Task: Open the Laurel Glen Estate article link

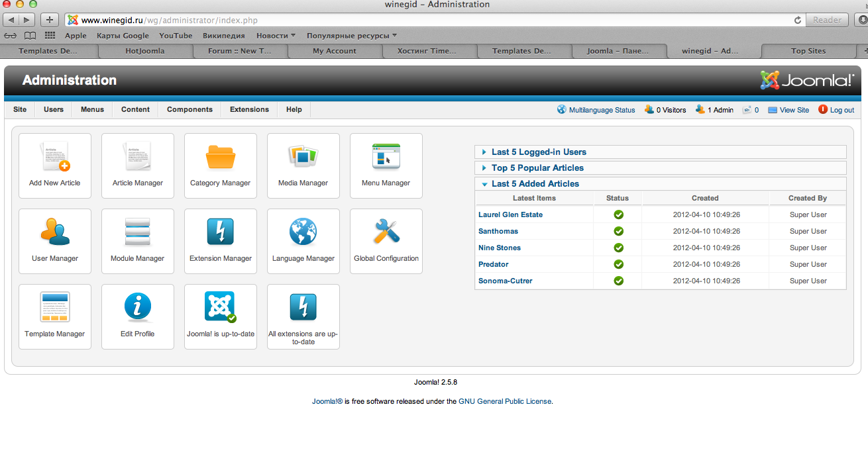Action: [510, 214]
